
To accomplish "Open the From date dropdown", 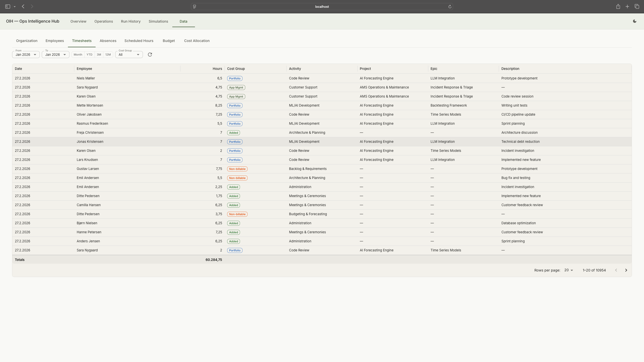I will click(x=26, y=55).
